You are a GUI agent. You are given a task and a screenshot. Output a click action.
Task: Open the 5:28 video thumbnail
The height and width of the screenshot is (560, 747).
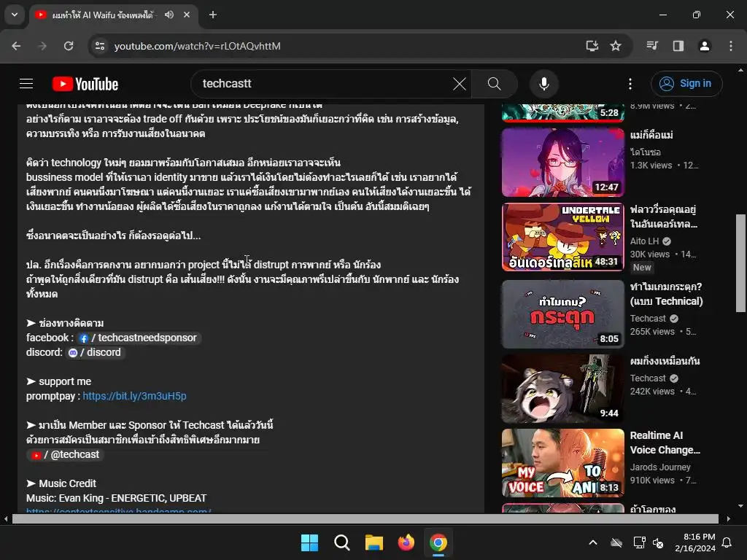[x=562, y=113]
